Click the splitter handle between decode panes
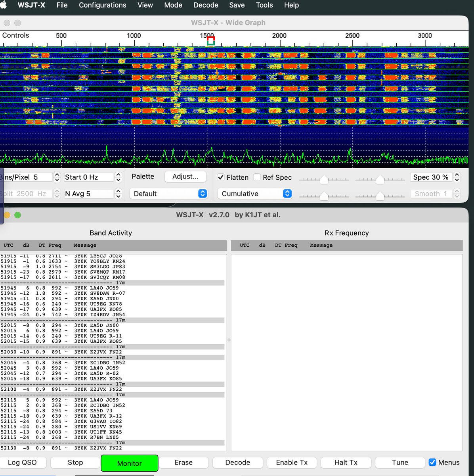The height and width of the screenshot is (476, 474). 229,340
